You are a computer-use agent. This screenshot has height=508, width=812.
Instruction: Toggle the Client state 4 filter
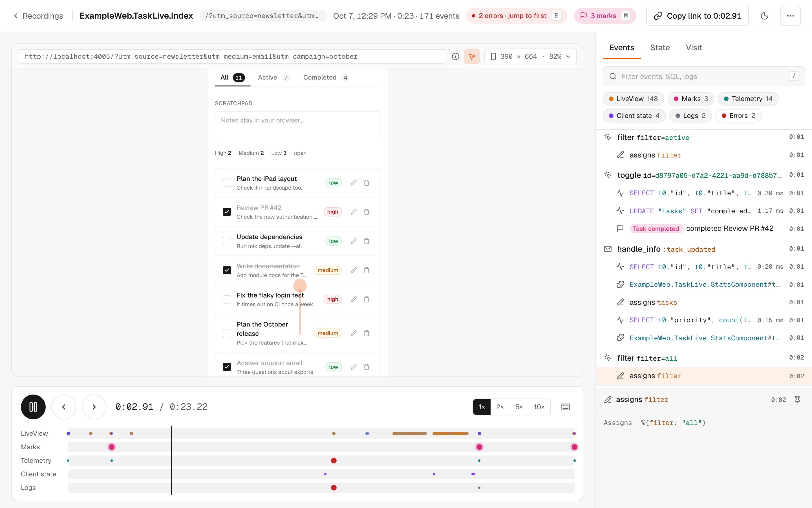click(x=634, y=116)
